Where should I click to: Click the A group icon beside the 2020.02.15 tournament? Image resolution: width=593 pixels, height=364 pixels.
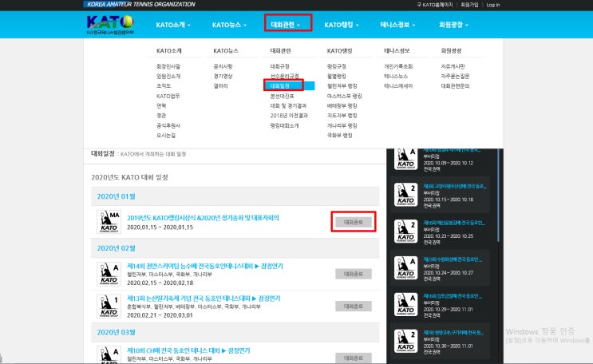coord(109,274)
